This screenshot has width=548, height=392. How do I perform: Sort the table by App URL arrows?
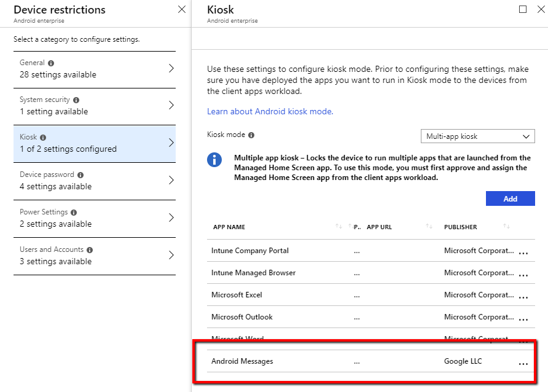pos(429,226)
